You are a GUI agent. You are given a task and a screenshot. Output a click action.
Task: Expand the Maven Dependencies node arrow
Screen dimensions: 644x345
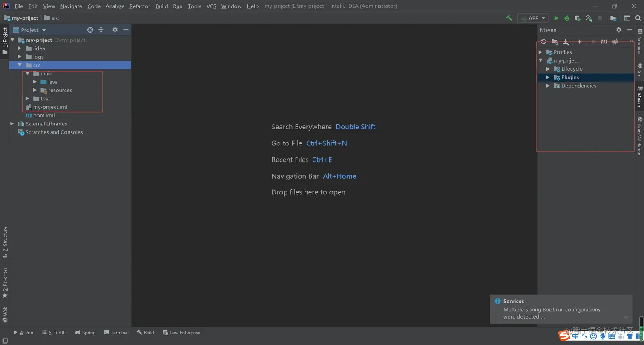click(x=548, y=86)
